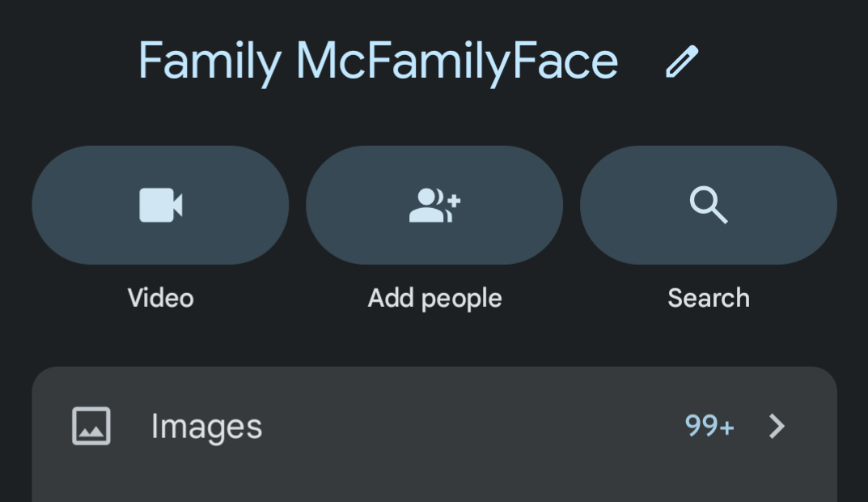Start a video call with the group
868x502 pixels.
click(160, 205)
